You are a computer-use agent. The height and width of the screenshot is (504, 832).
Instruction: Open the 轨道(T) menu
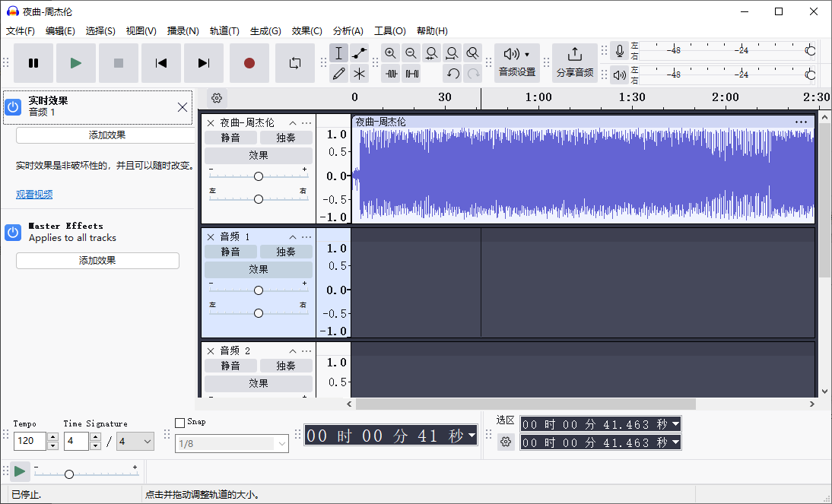coord(224,31)
